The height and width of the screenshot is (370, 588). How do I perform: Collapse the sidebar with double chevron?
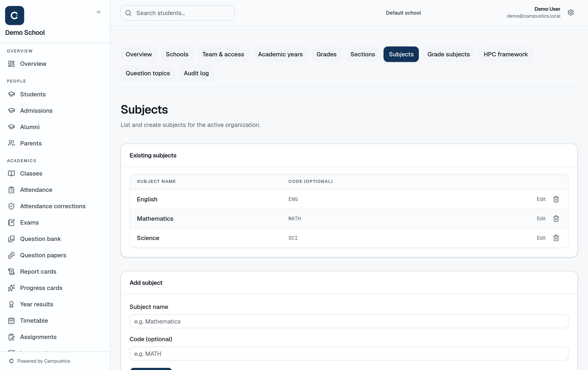(x=98, y=12)
